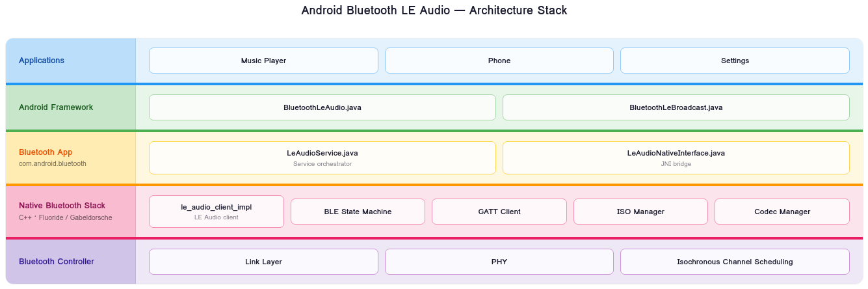The width and height of the screenshot is (868, 289).
Task: Click the Bluetooth App layer label
Action: point(46,152)
